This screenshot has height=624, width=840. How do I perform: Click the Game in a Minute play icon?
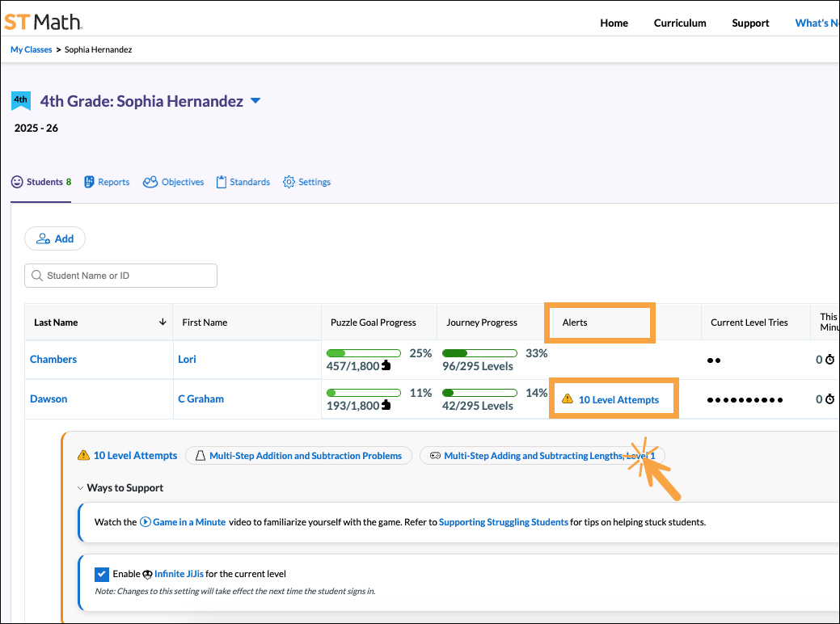pos(146,522)
